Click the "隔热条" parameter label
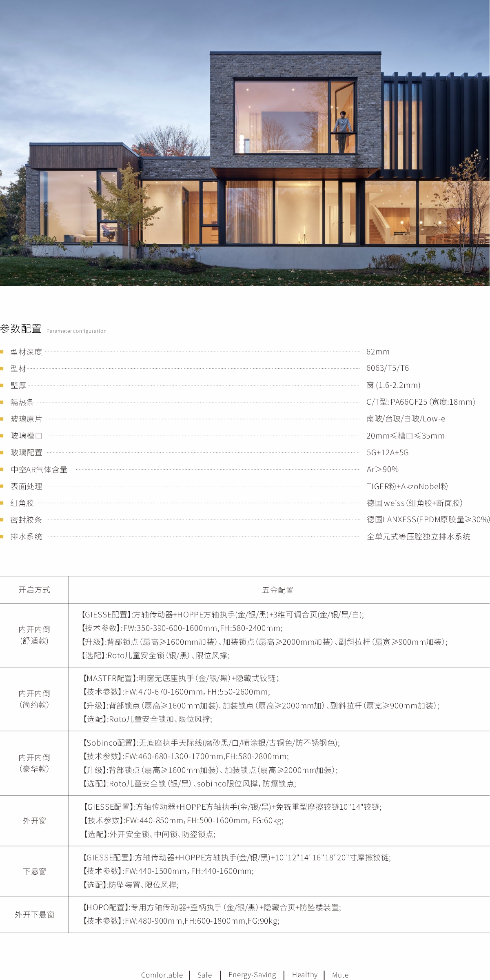Screen dimensions: 490x980 point(22,402)
